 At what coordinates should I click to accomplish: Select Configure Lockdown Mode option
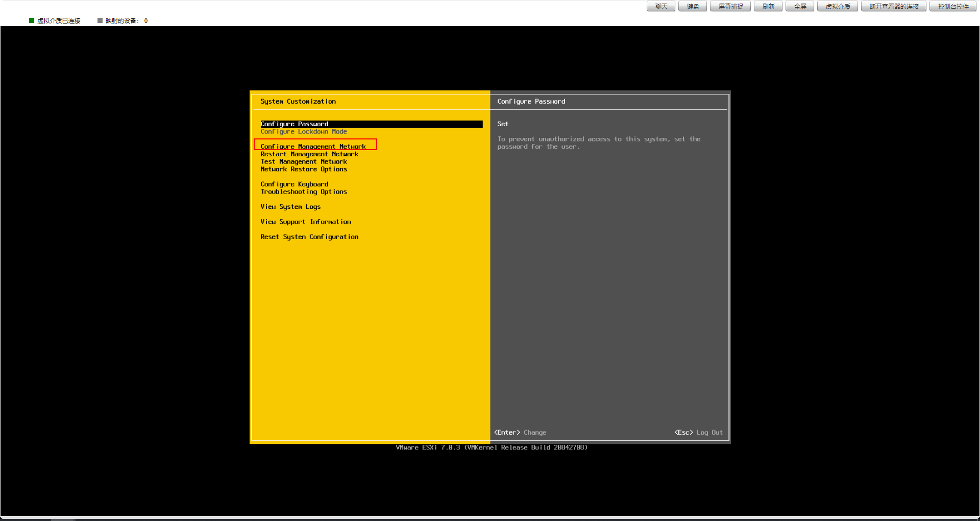[x=304, y=131]
